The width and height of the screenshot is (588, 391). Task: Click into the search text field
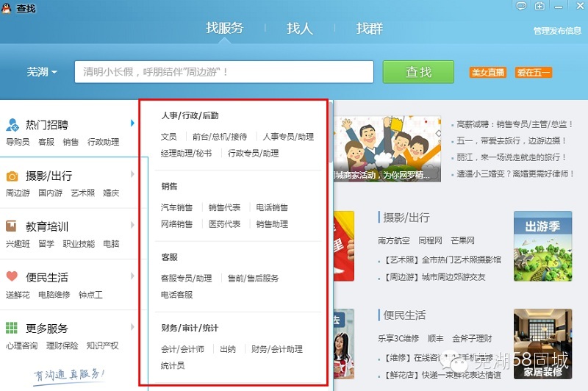[224, 72]
